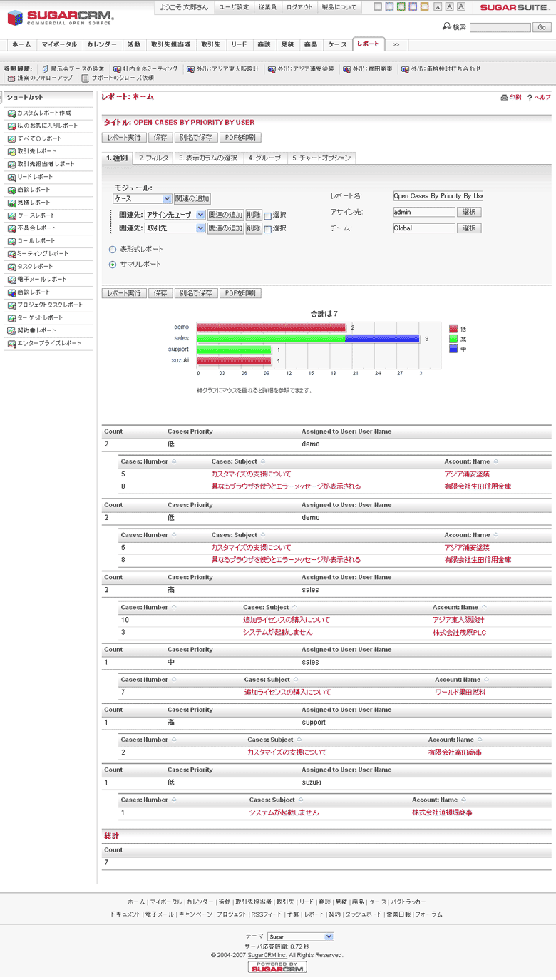Open the モジュール dropdown showing ケース
This screenshot has width=556, height=980.
click(143, 199)
